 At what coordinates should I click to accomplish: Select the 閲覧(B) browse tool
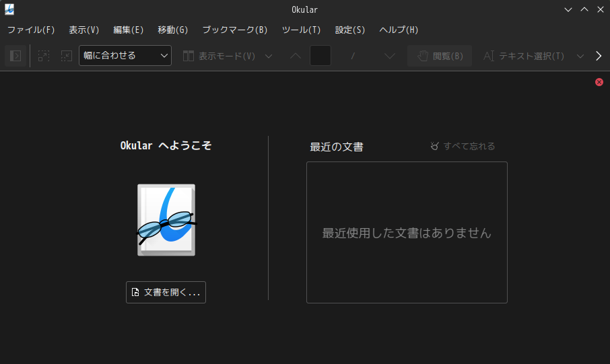[x=440, y=56]
